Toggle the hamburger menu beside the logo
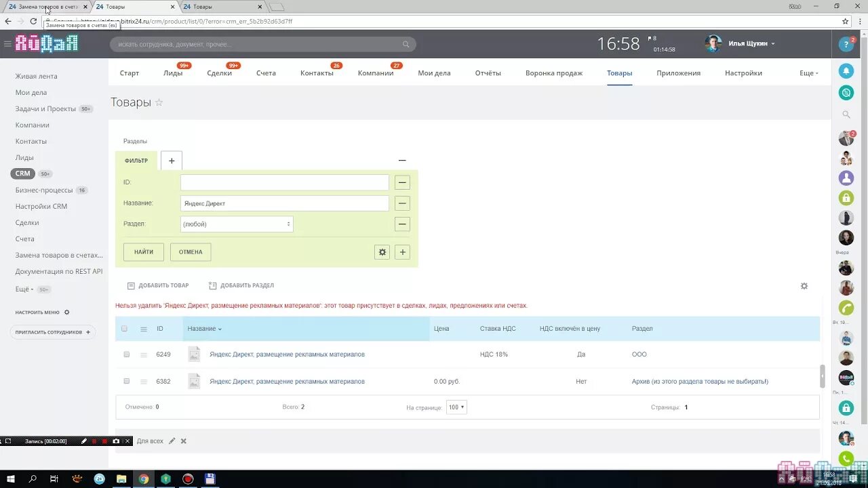868x488 pixels. [x=7, y=44]
